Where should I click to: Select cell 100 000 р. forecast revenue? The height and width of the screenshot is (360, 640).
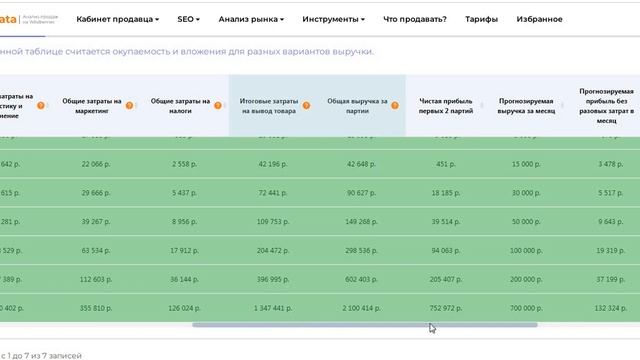point(526,251)
